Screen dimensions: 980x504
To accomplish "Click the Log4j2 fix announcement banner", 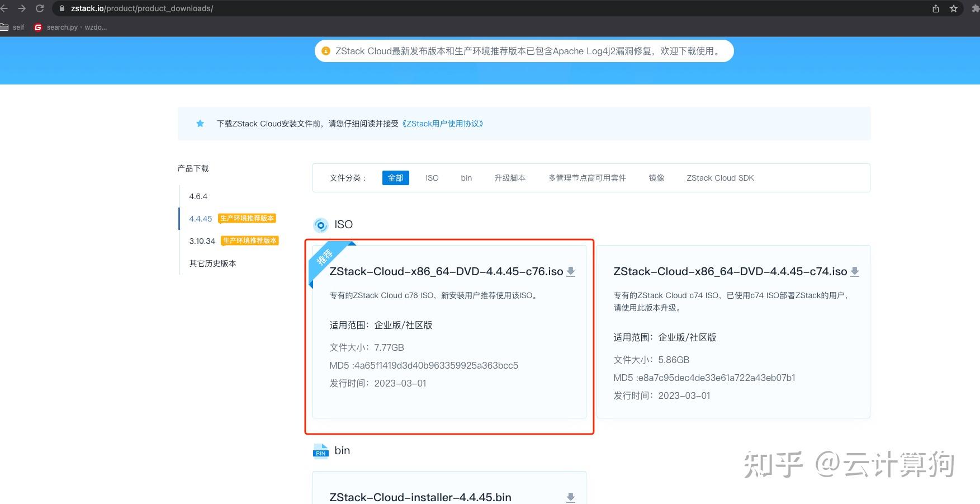I will click(524, 51).
